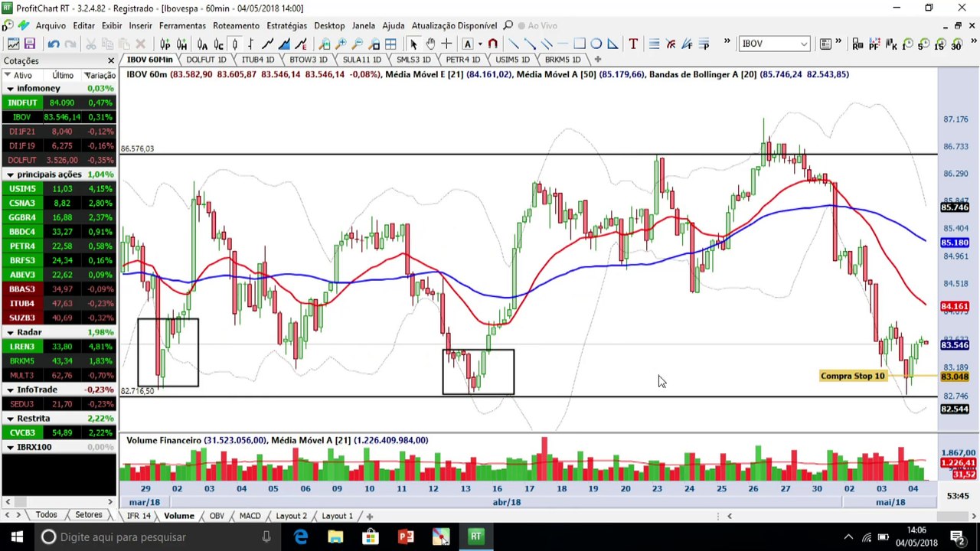Click the Windows search box in taskbar
This screenshot has width=980, height=551.
pos(158,537)
